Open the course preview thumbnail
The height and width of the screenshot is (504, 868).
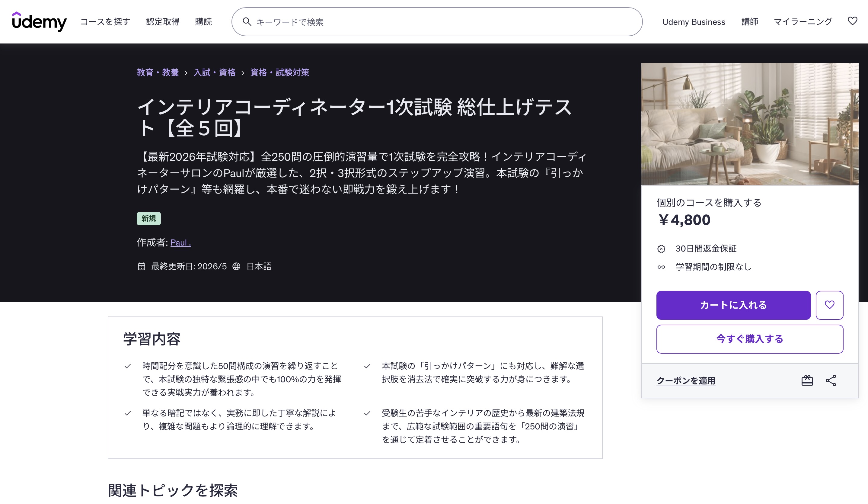point(749,124)
